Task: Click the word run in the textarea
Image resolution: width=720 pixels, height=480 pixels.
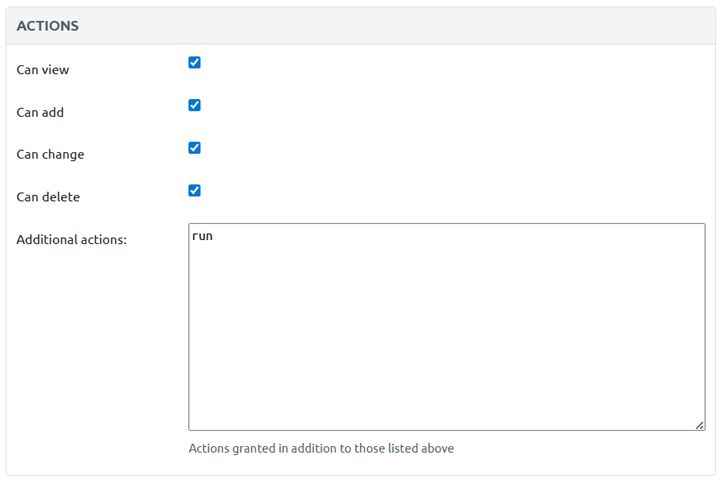Action: tap(202, 237)
